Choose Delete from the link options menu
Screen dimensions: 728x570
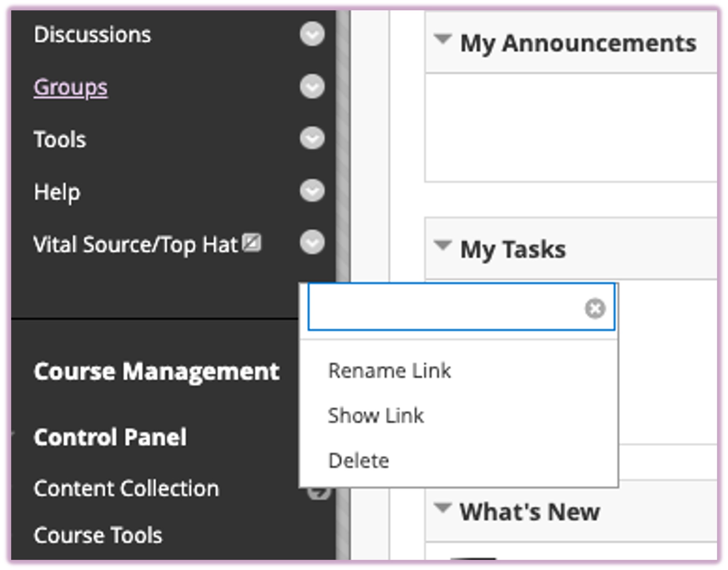click(x=358, y=460)
